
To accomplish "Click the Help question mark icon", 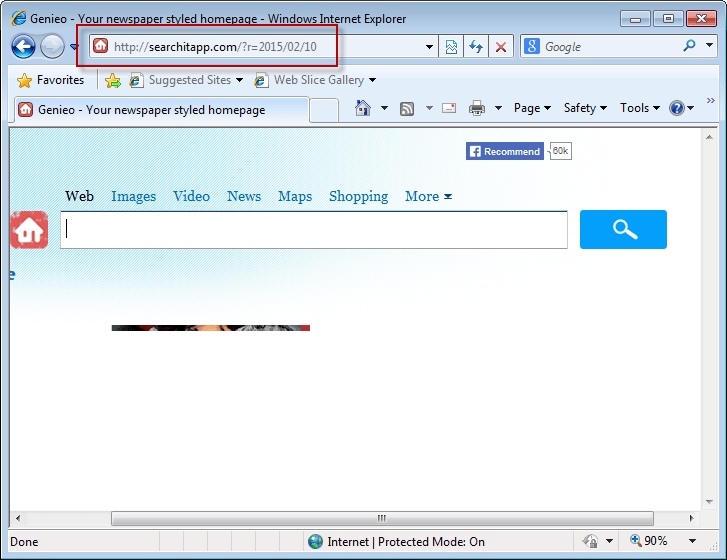I will pos(676,108).
